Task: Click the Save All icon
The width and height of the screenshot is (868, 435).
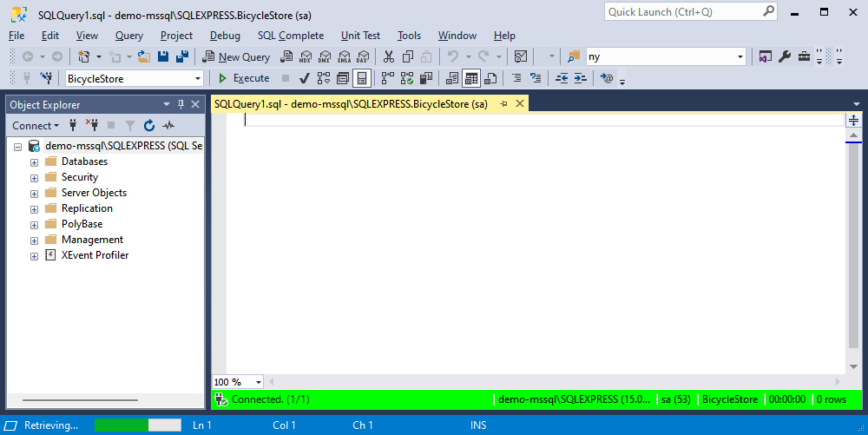Action: pos(182,56)
